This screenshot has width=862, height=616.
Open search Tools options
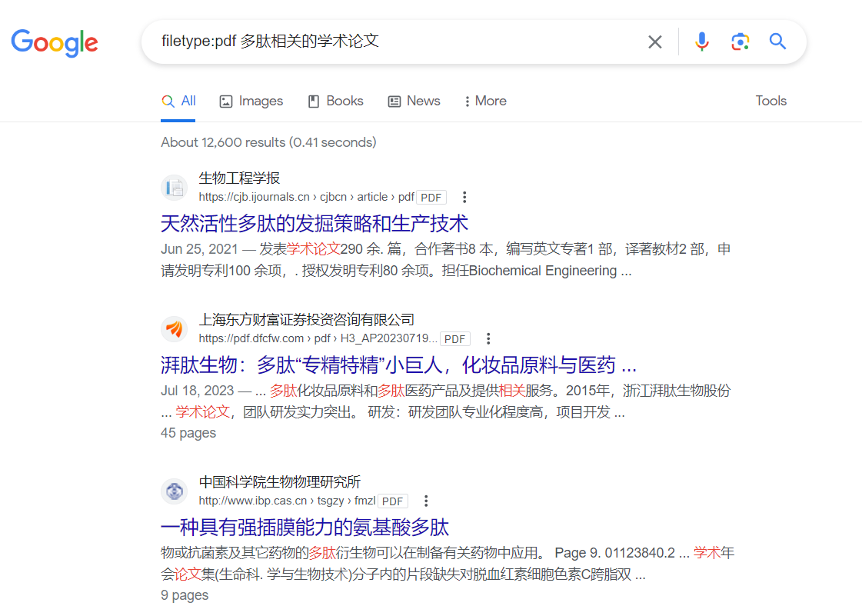pos(770,102)
